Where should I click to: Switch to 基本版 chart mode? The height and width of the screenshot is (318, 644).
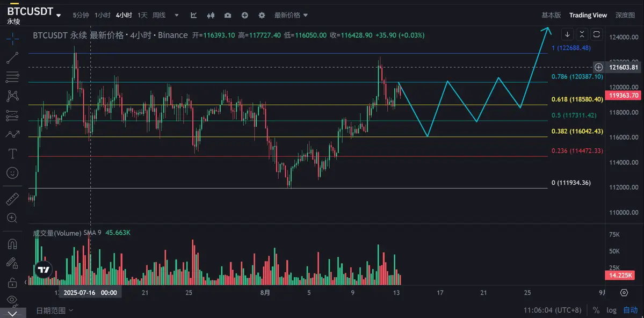(x=551, y=15)
